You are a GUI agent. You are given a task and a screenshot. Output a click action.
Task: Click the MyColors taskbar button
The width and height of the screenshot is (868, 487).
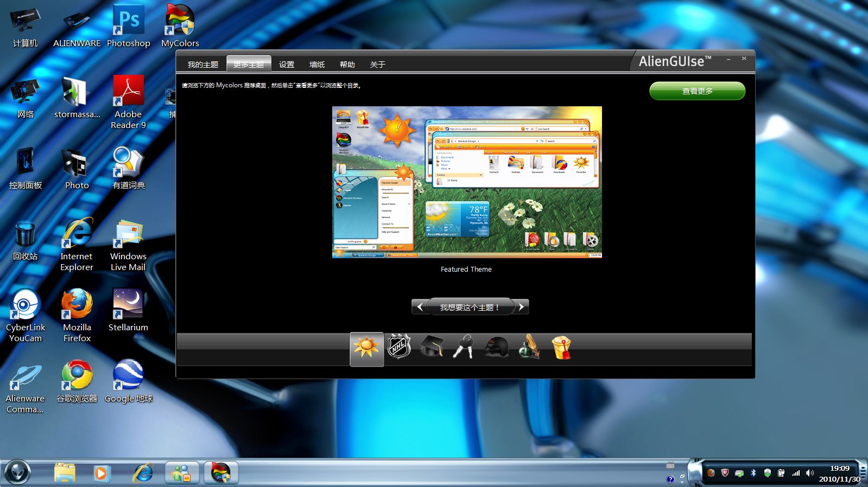coord(221,473)
